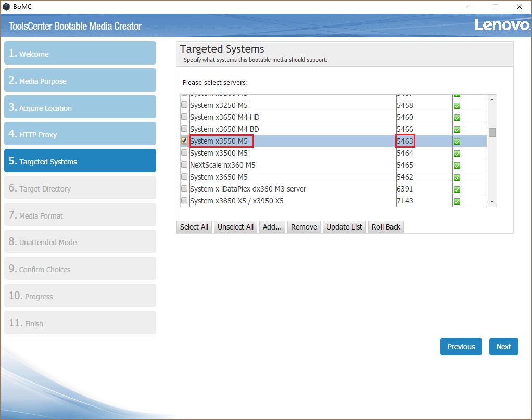532x420 pixels.
Task: Click green status icon for System x3550 M5
Action: point(457,142)
